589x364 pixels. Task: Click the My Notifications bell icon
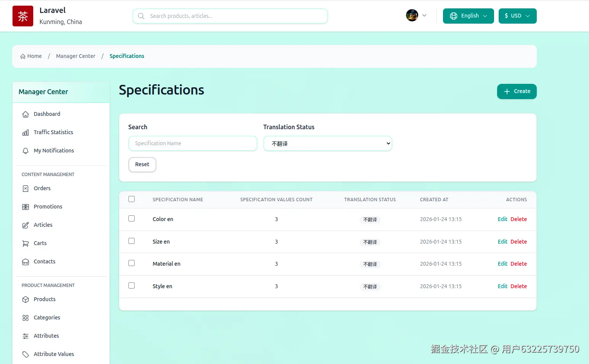(x=26, y=151)
